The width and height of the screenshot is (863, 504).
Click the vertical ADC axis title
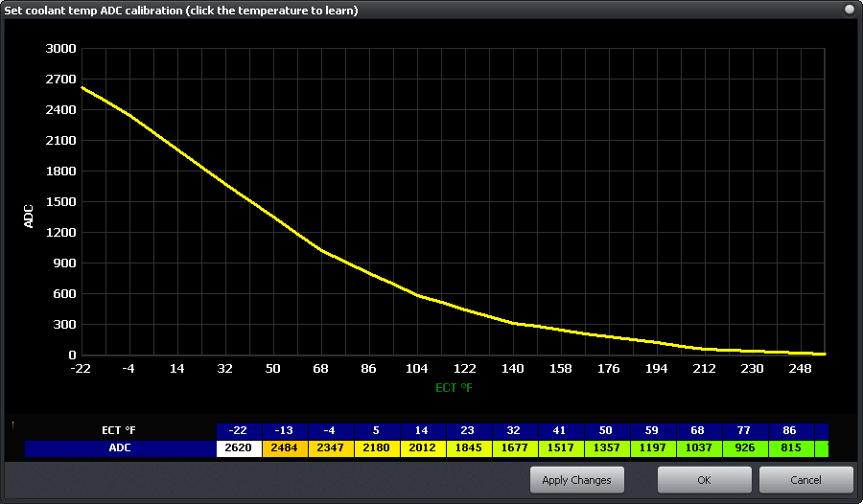[x=29, y=217]
